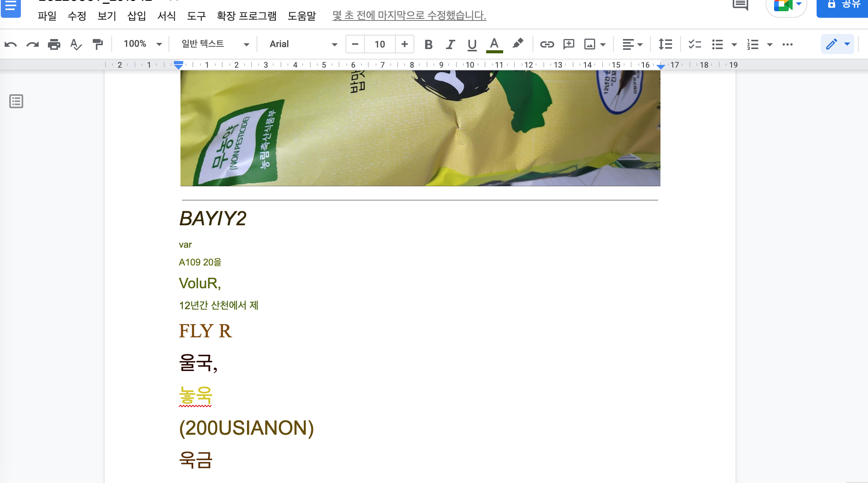Activate the paint format roller
The width and height of the screenshot is (868, 483).
[x=98, y=44]
